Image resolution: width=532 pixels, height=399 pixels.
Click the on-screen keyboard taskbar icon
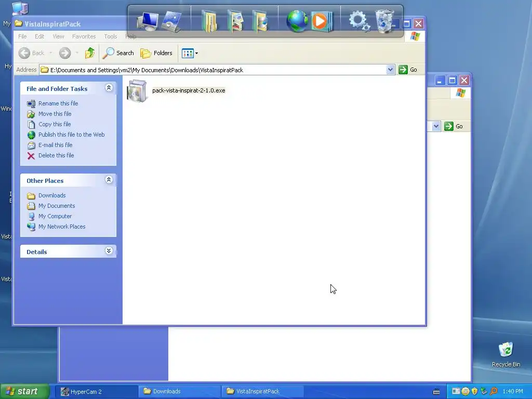point(436,392)
